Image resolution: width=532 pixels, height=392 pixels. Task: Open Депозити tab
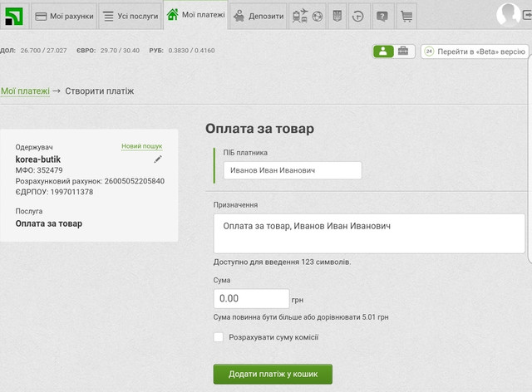pos(259,17)
